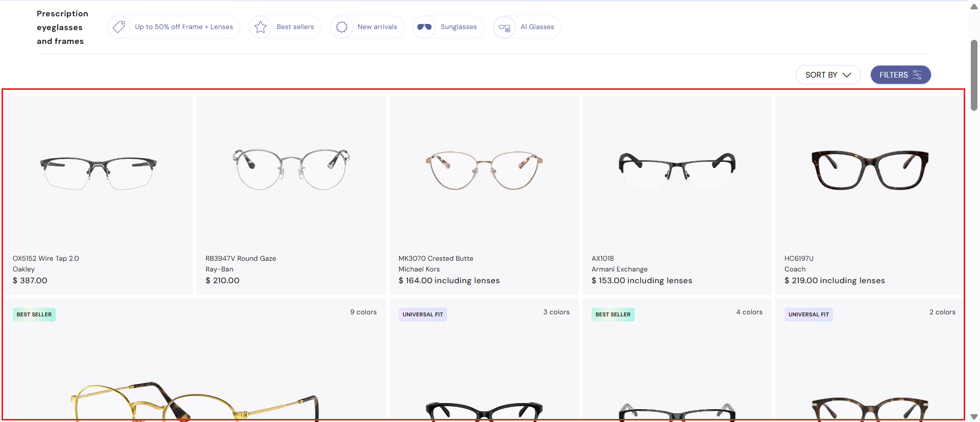View the Michael Kors MK3070 glasses image
This screenshot has height=422, width=980.
pyautogui.click(x=484, y=170)
